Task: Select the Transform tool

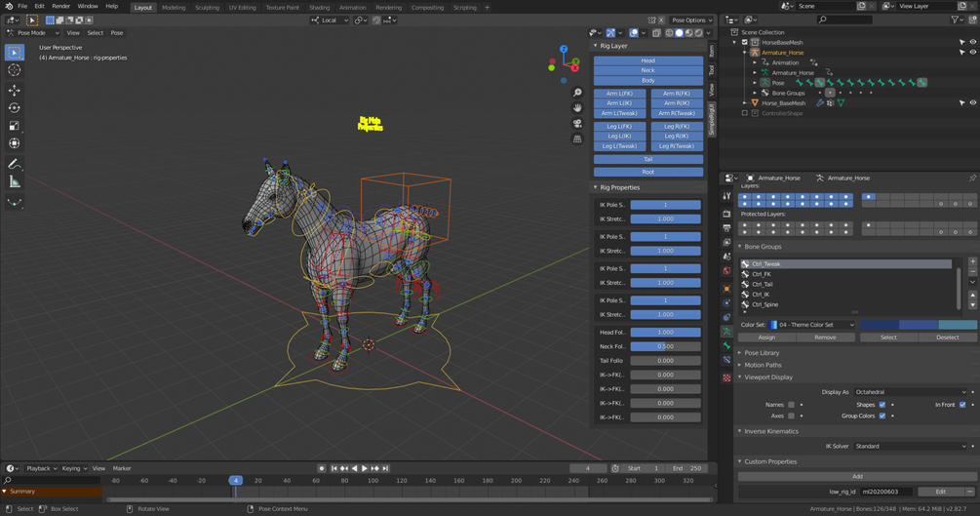Action: coord(14,143)
